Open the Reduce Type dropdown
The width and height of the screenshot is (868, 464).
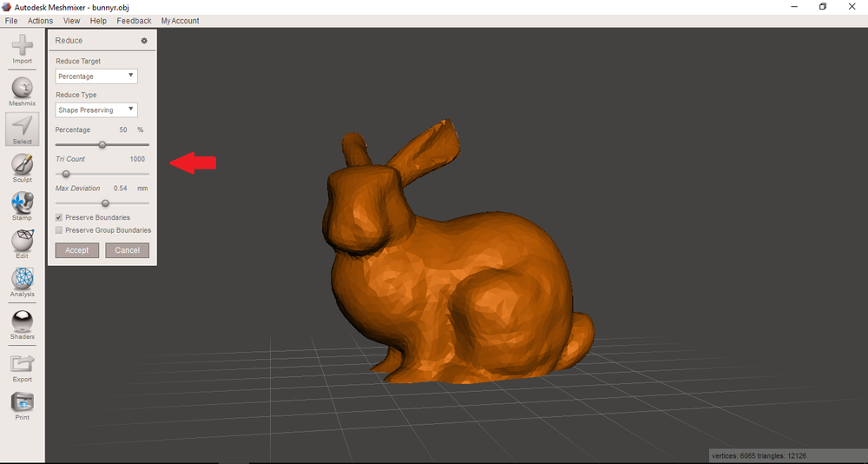pos(96,109)
